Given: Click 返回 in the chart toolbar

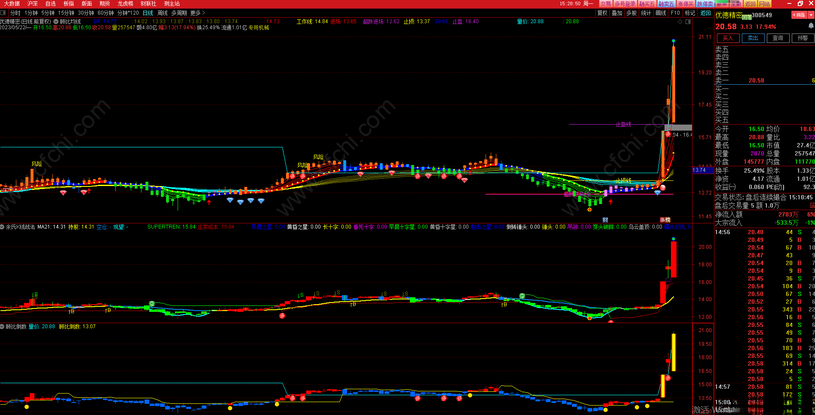Looking at the screenshot, I should (706, 13).
